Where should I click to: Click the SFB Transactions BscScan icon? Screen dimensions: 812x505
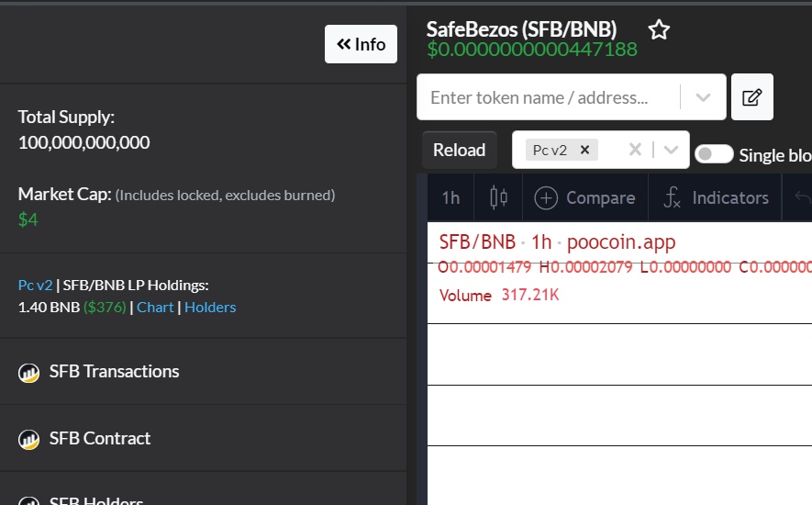click(28, 373)
